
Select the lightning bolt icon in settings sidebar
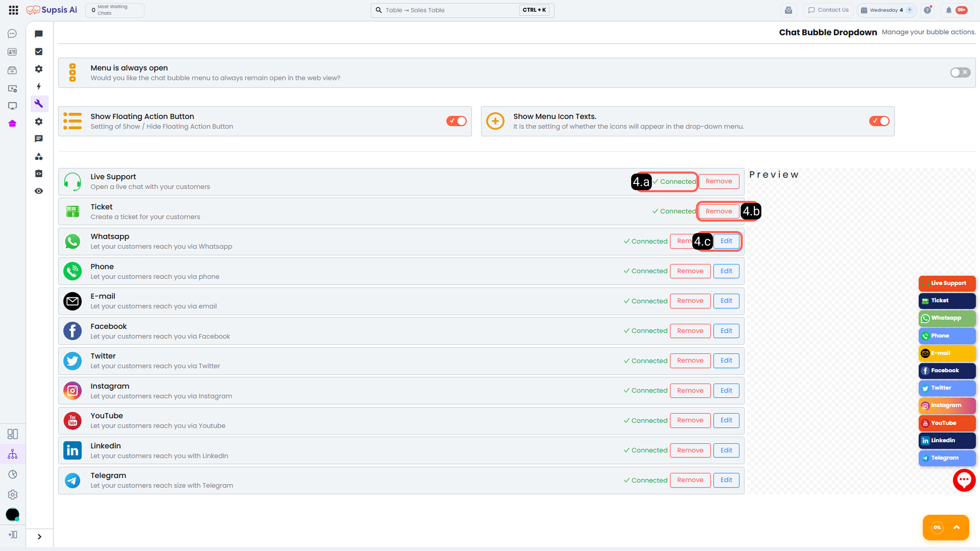[39, 86]
